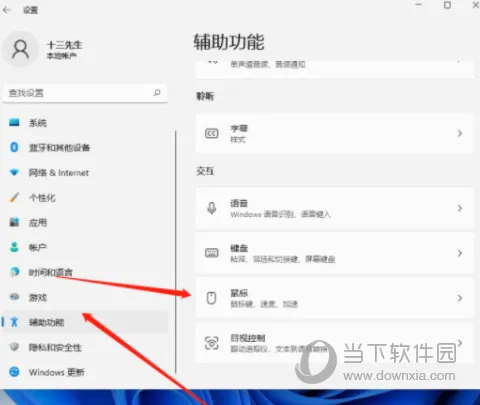Click the back arrow in Settings
This screenshot has height=405, width=480.
point(7,10)
